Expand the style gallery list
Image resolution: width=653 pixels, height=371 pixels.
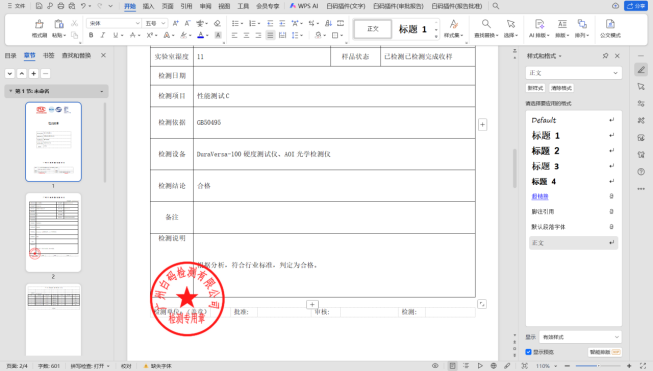coord(436,37)
